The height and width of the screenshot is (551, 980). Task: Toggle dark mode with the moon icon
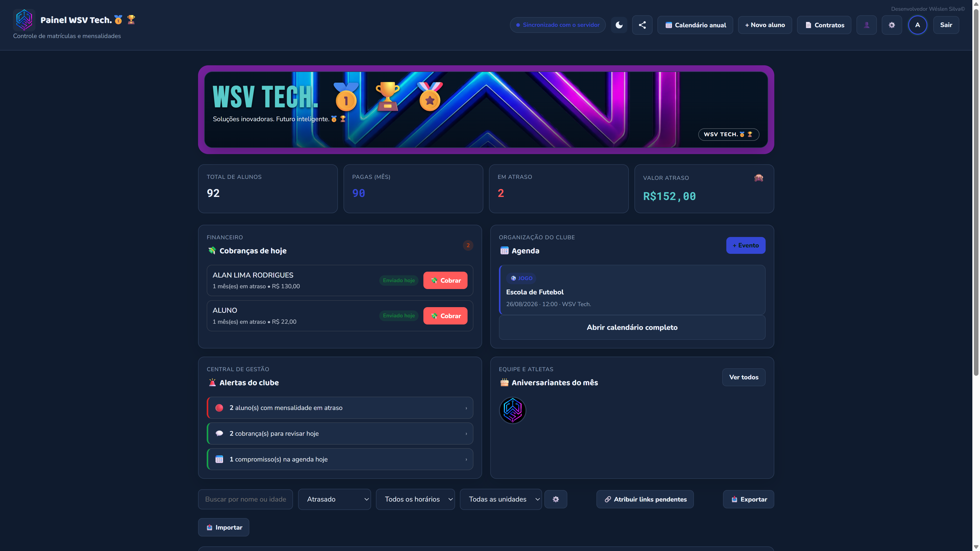(x=619, y=25)
